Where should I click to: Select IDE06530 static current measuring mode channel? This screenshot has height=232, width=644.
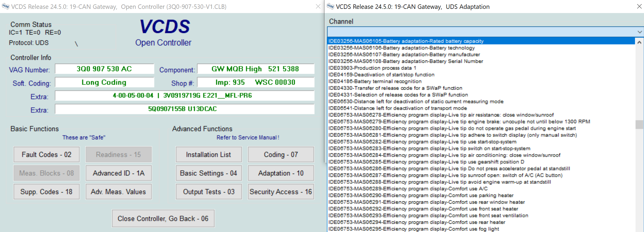(x=481, y=101)
